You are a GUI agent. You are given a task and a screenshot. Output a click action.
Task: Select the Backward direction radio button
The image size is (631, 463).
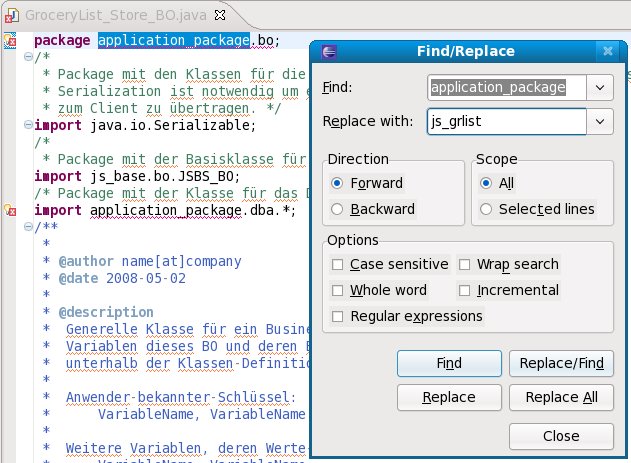(337, 209)
